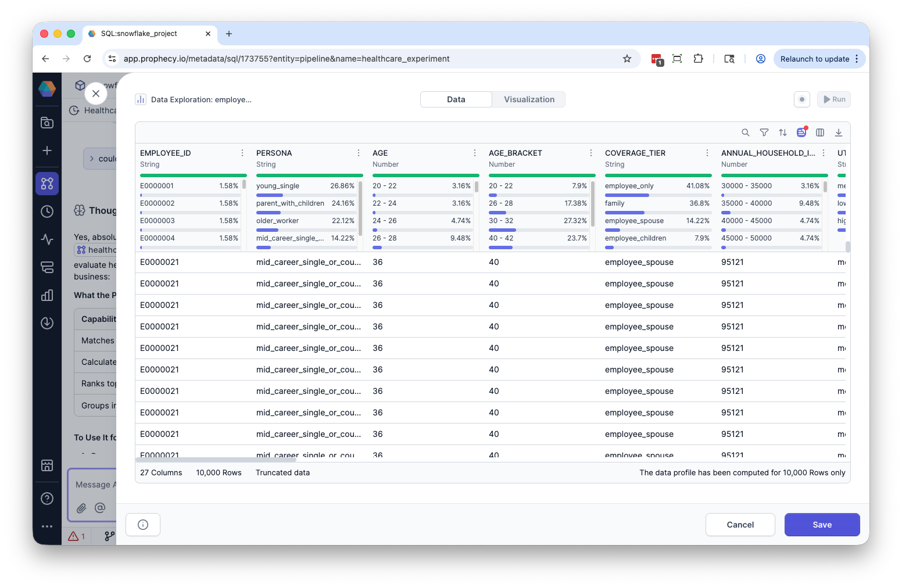Click the employee_only coverage tier value
Viewport: 902px width, 588px height.
[x=629, y=186]
